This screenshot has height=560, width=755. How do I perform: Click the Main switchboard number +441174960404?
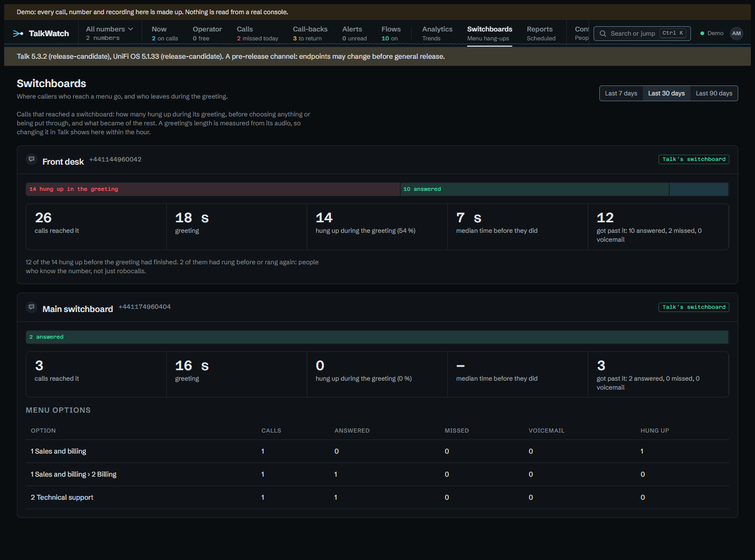[145, 307]
